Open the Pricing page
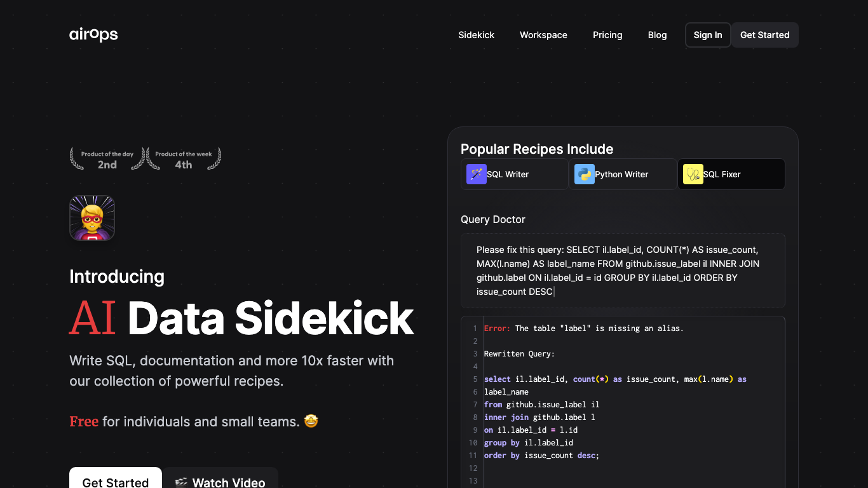868x488 pixels. pyautogui.click(x=607, y=35)
